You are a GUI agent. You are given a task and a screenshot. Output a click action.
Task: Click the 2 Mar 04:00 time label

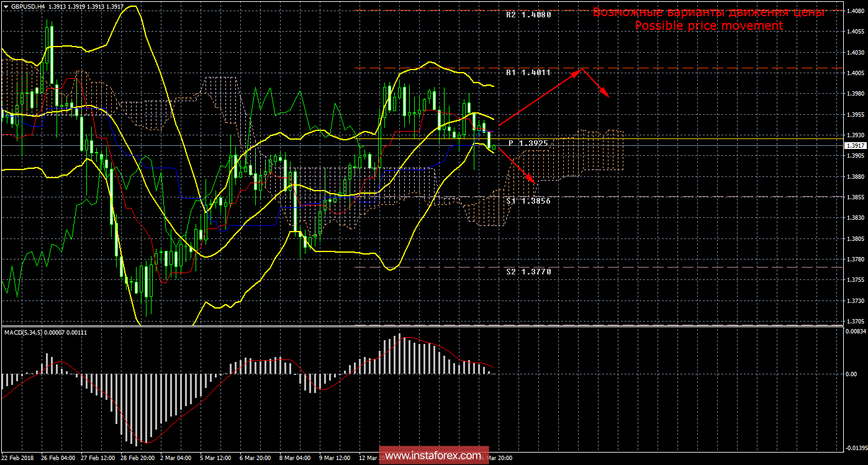(176, 458)
